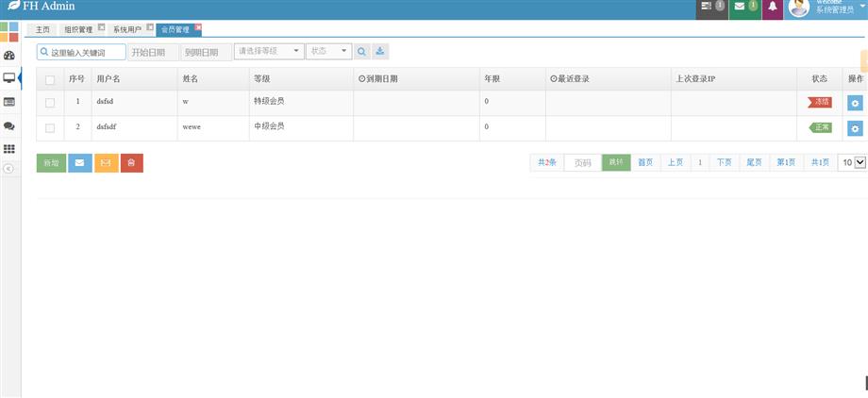868x398 pixels.
Task: Select the monitor icon in sidebar
Action: (x=9, y=78)
